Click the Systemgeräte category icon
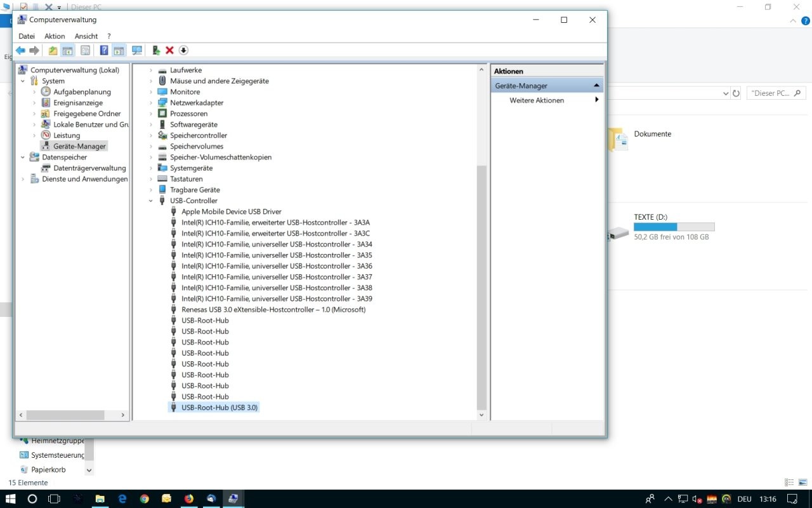812x508 pixels. point(162,168)
